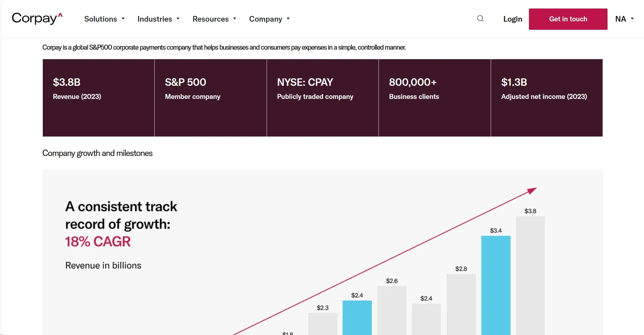Click the 18% CAGR text
This screenshot has height=335, width=644.
click(98, 242)
